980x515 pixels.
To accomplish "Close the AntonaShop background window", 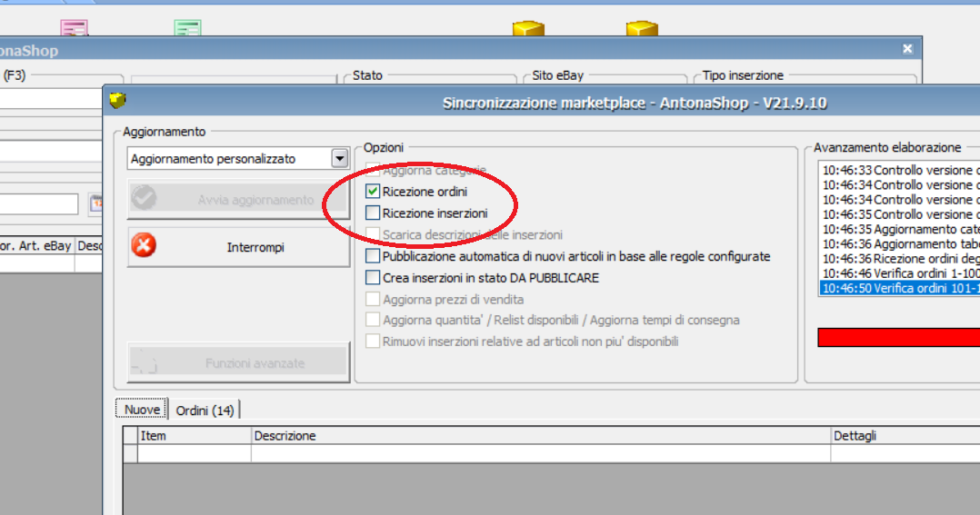I will point(907,49).
